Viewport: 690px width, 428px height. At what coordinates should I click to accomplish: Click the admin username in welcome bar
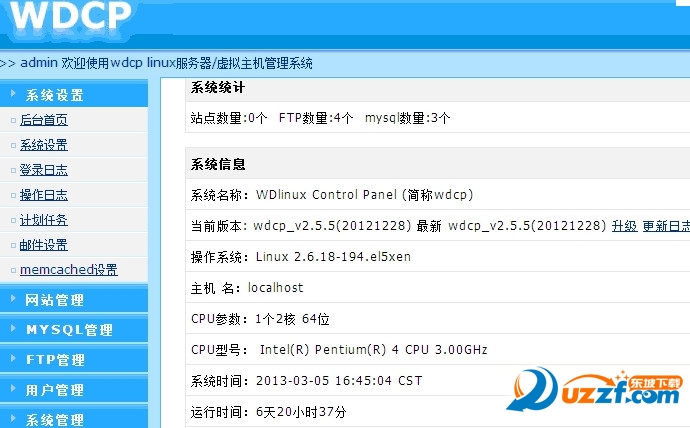[x=38, y=63]
